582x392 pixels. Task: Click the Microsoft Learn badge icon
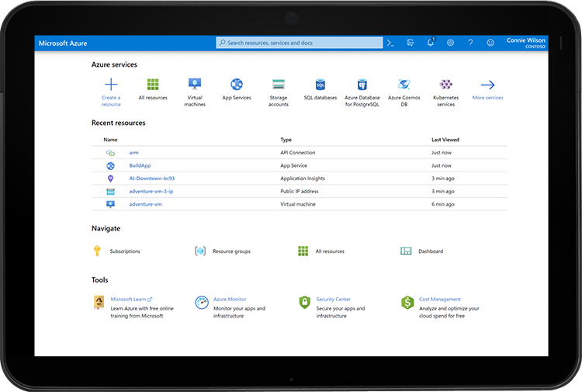click(x=99, y=302)
